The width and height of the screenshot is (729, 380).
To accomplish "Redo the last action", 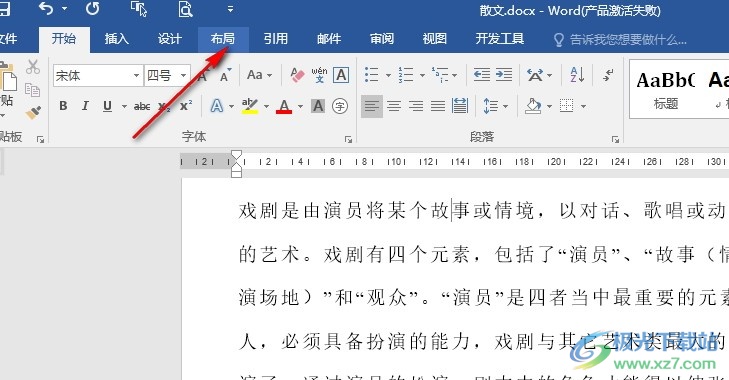I will [93, 9].
